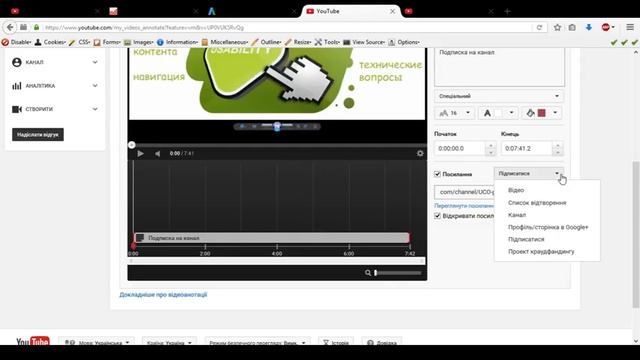Open a new browser tab with plus
The image size is (640, 360).
[507, 11]
